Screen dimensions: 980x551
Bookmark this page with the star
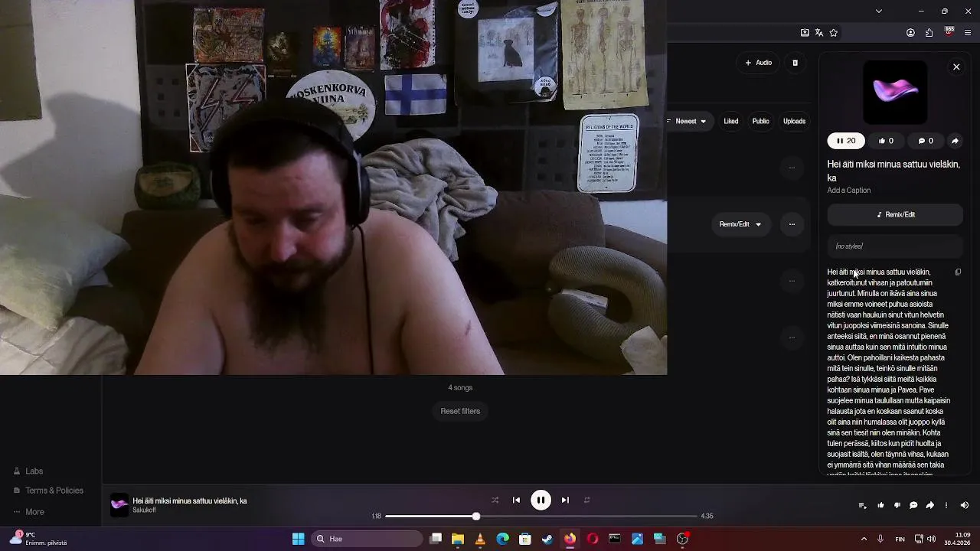[x=834, y=33]
